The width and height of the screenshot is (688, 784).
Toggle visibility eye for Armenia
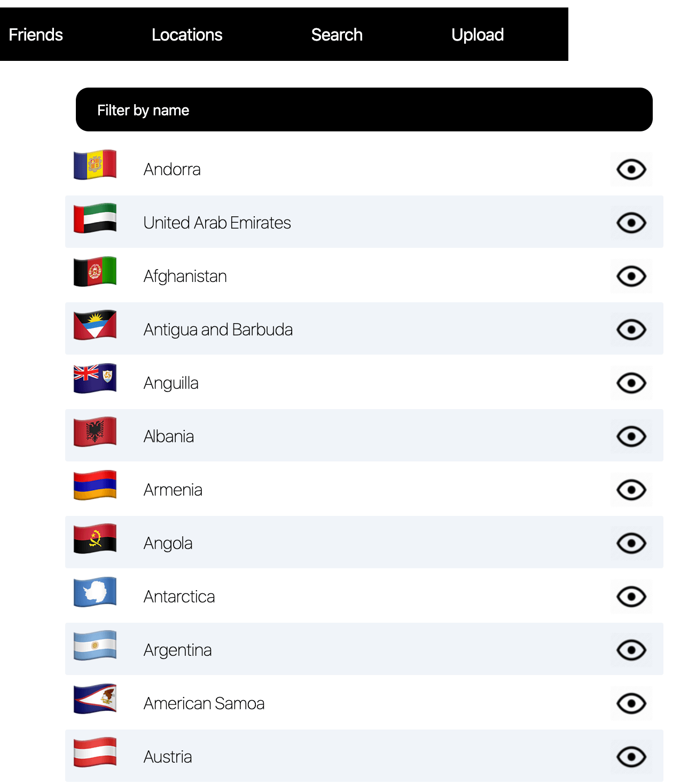click(x=631, y=490)
